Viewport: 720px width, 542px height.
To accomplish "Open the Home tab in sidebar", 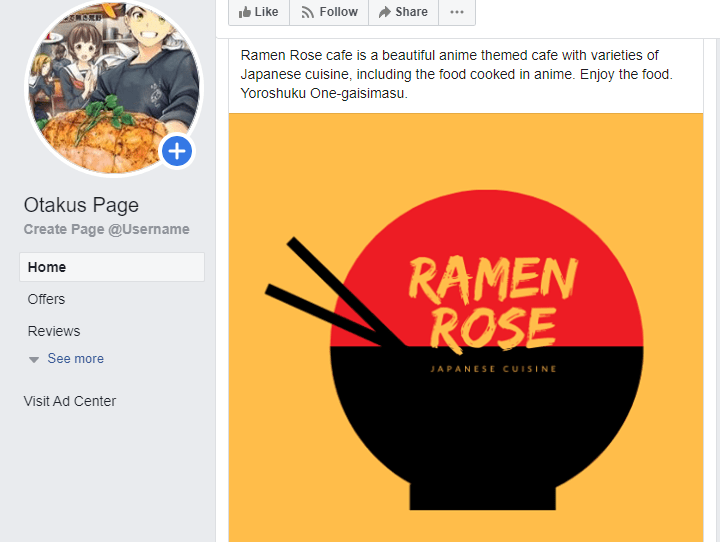I will 112,267.
